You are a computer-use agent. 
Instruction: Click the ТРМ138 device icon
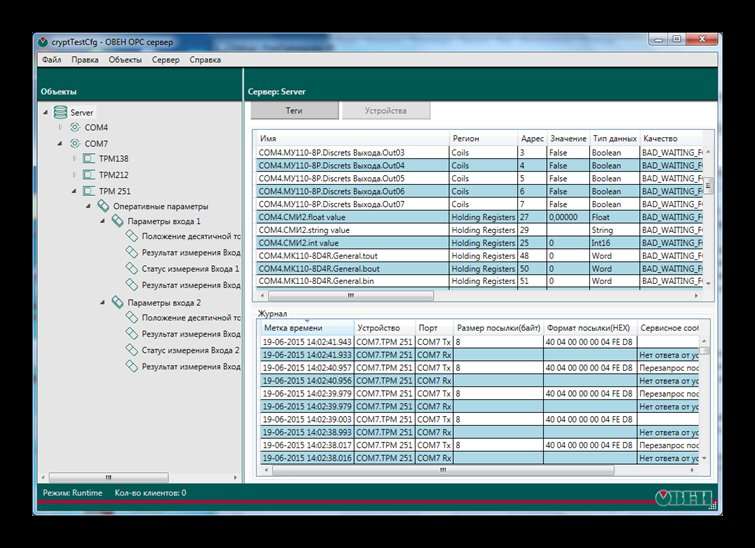(89, 158)
